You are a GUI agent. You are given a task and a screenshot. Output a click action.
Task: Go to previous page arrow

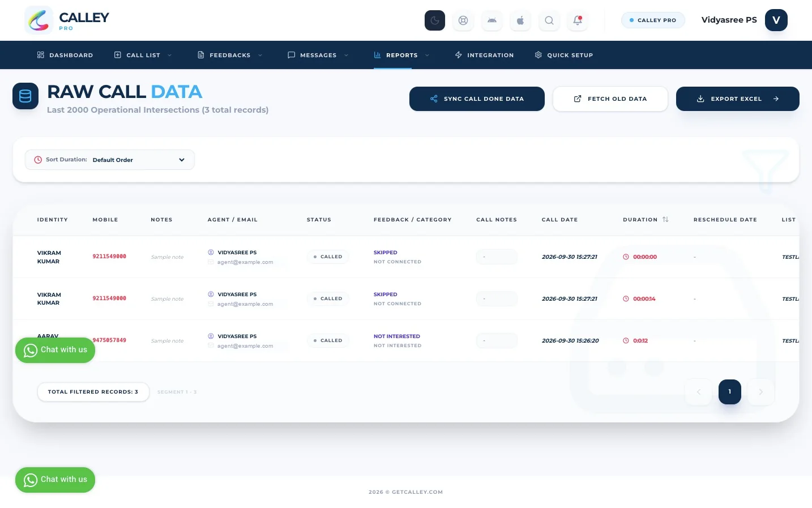(x=699, y=392)
